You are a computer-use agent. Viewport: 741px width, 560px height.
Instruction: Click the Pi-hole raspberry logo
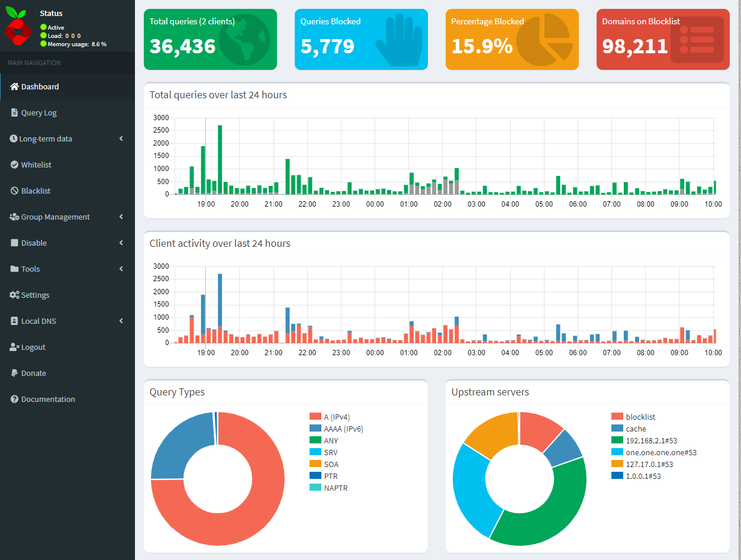(18, 26)
